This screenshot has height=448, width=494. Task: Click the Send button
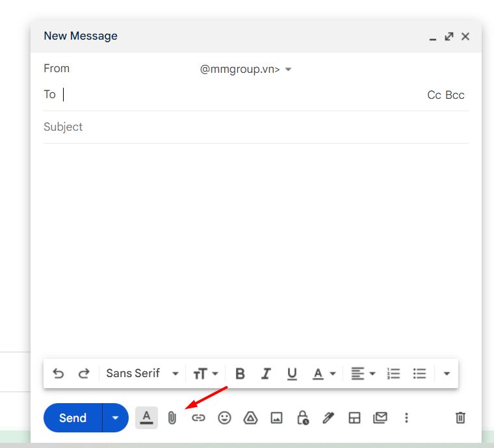coord(73,417)
